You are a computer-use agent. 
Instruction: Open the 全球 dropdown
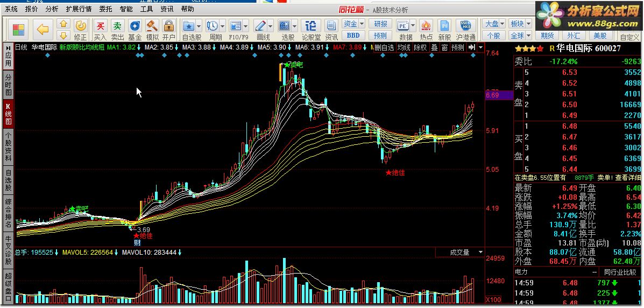tap(520, 36)
